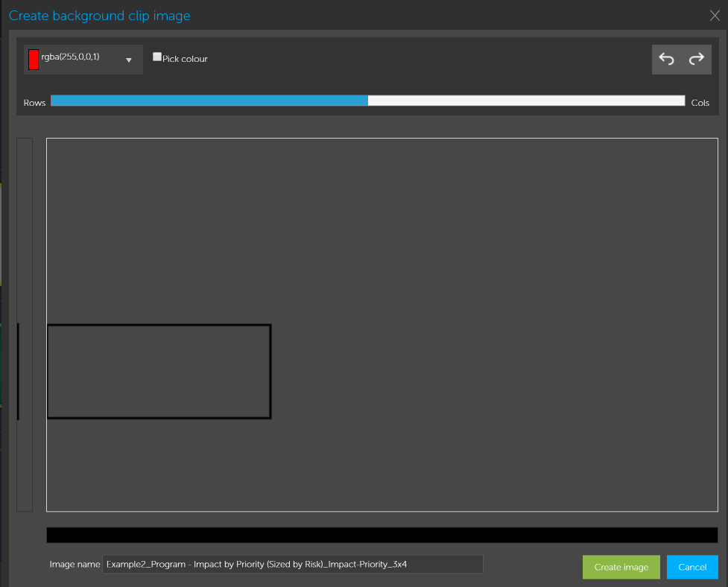This screenshot has width=728, height=587.
Task: Click the red colour swatch
Action: pos(34,60)
